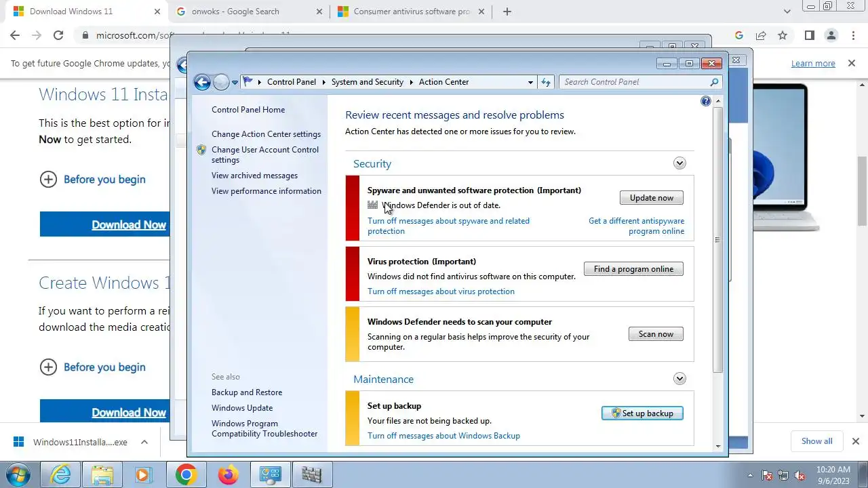Click the UAC shield icon in sidebar
The image size is (868, 488).
pos(201,150)
